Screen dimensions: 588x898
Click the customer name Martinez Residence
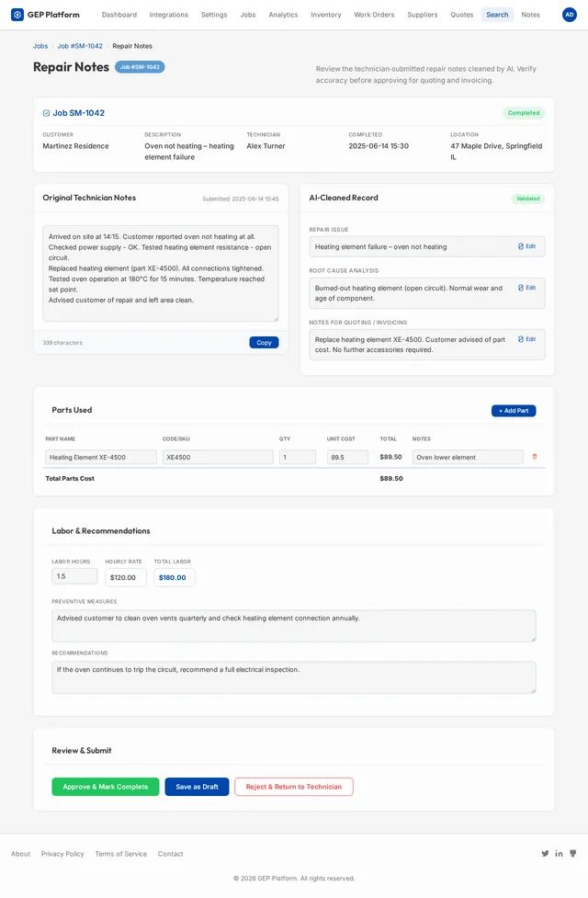point(75,146)
